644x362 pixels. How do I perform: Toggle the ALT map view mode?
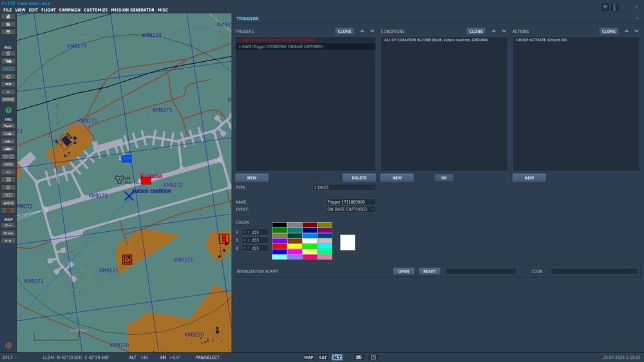click(337, 357)
